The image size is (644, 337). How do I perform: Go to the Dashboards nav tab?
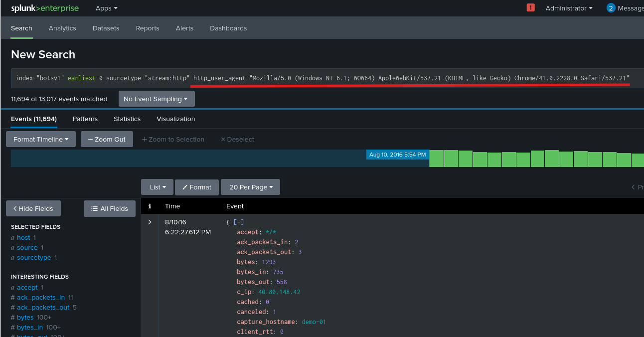[228, 28]
